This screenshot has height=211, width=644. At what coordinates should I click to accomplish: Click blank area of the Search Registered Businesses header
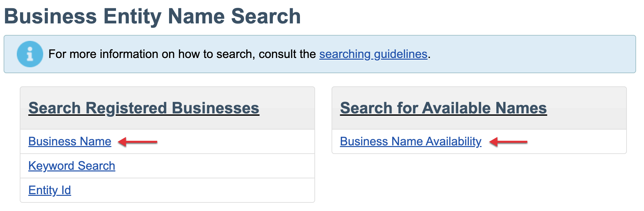pyautogui.click(x=287, y=108)
